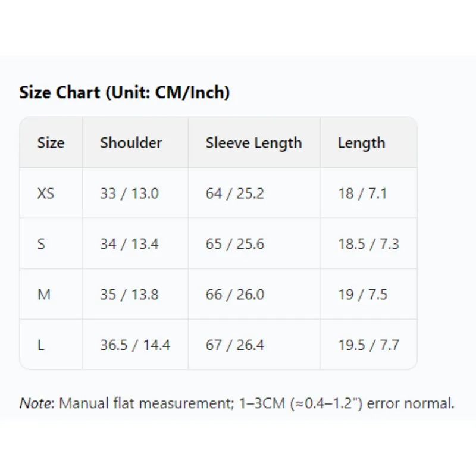Click the 33 / 13.0 shoulder cell
This screenshot has width=476, height=476.
click(129, 193)
